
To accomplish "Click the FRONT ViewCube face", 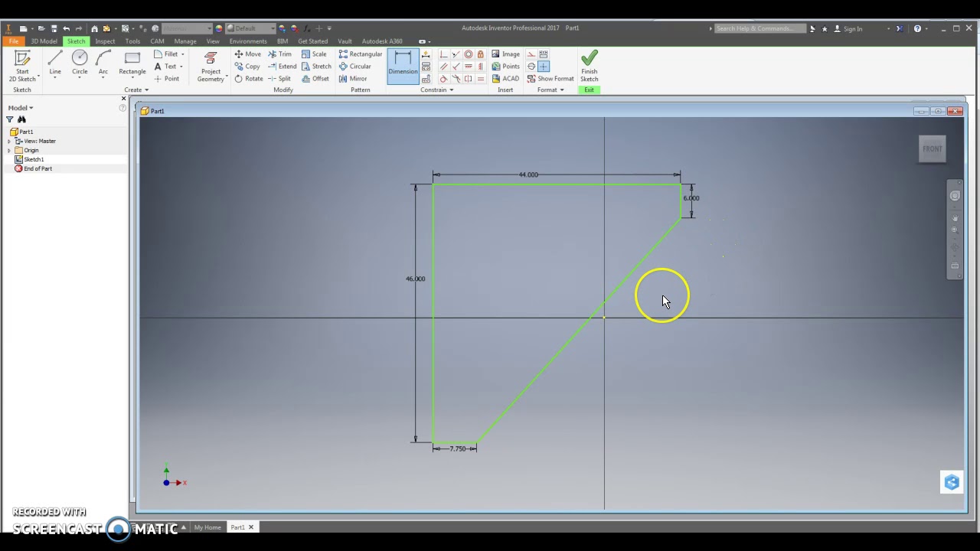I will click(x=932, y=149).
